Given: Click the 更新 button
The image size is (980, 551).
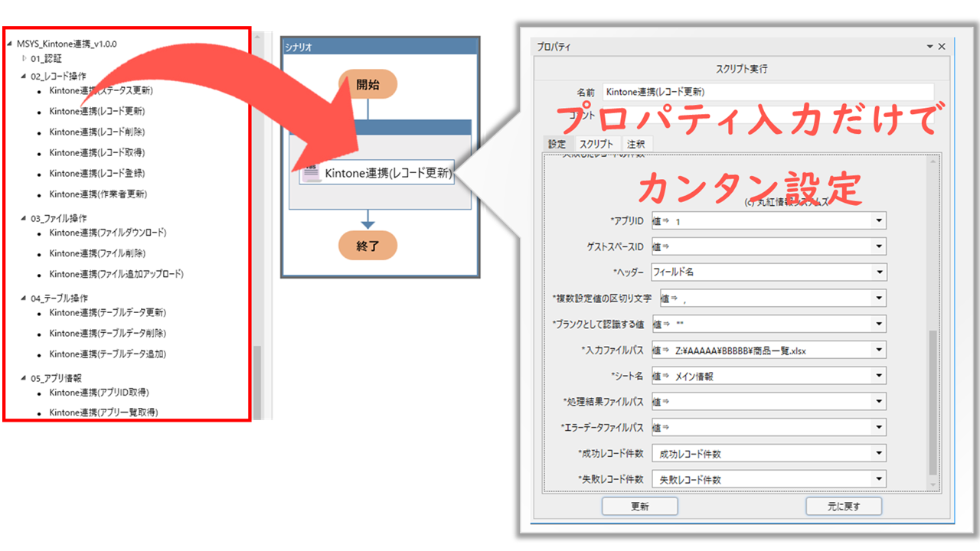Looking at the screenshot, I should pos(639,507).
